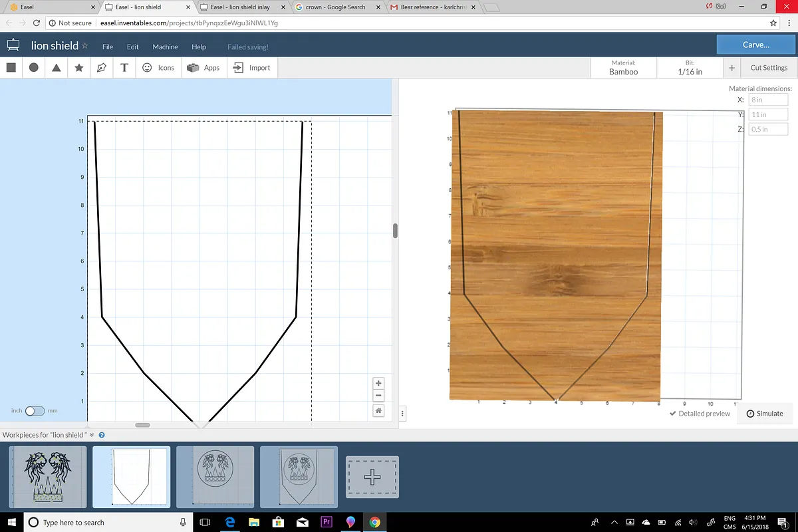The width and height of the screenshot is (798, 532).
Task: Expand the Workpieces for lion shield dropdown
Action: 92,435
